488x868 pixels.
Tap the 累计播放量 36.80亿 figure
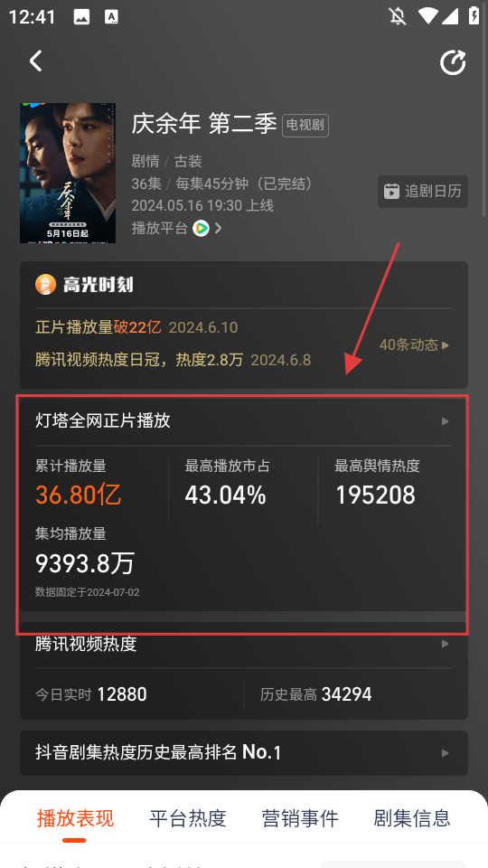pyautogui.click(x=79, y=495)
